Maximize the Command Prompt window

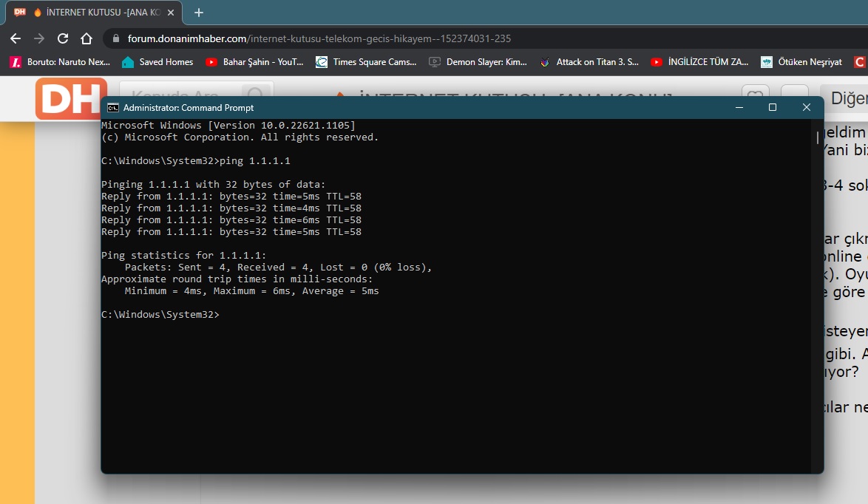coord(773,107)
